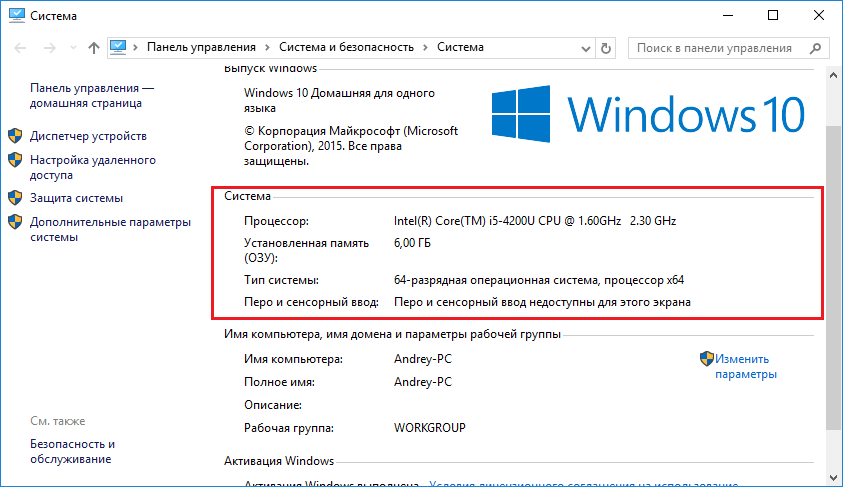Screen dimensions: 843x487
Task: Select 'Панель управления' breadcrumb
Action: point(201,47)
